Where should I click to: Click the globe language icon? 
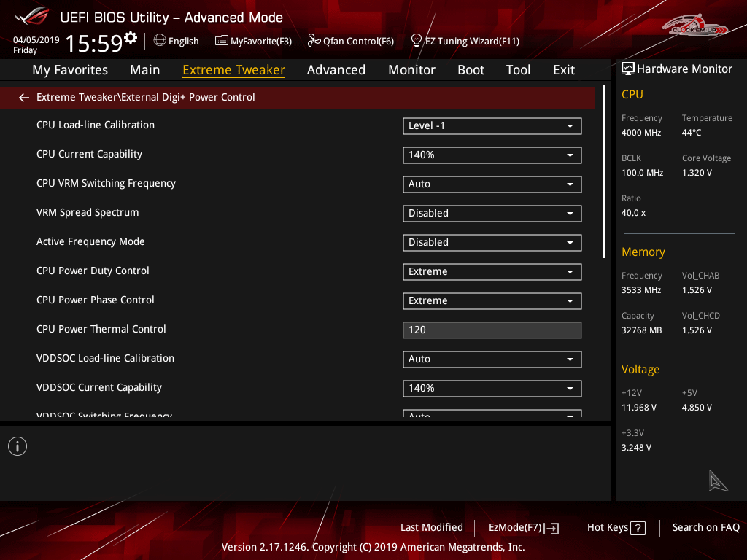[x=160, y=41]
